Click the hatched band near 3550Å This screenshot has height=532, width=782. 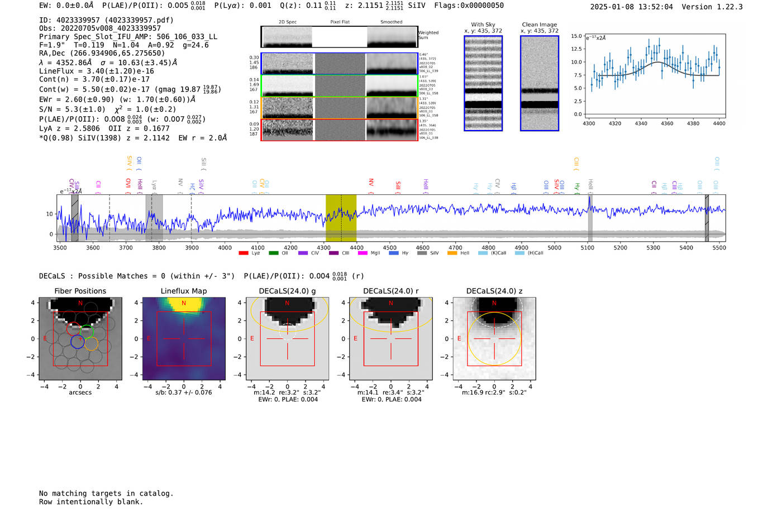[75, 218]
